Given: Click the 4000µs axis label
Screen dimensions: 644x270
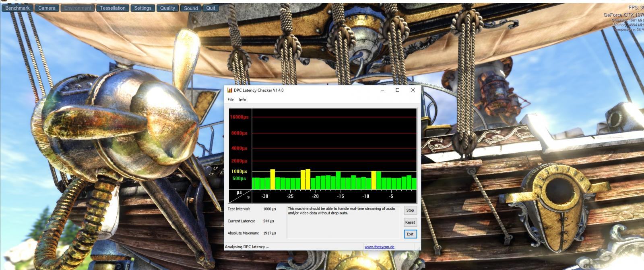Looking at the screenshot, I should point(239,148).
